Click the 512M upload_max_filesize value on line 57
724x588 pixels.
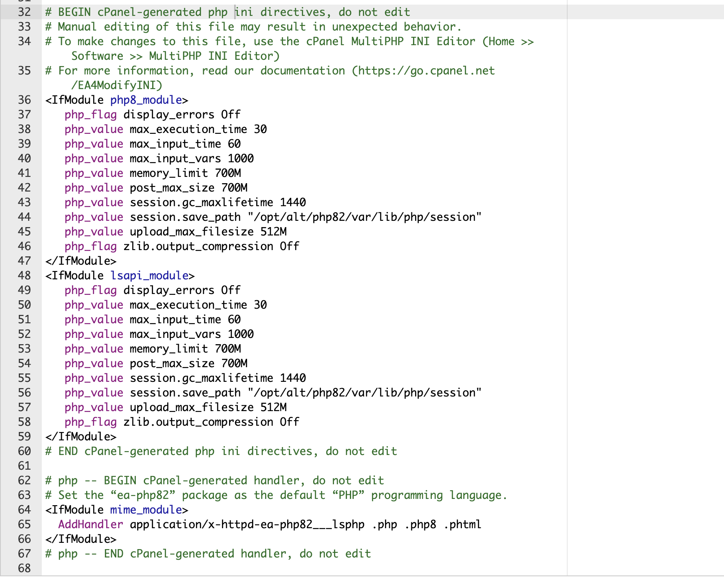tap(273, 407)
